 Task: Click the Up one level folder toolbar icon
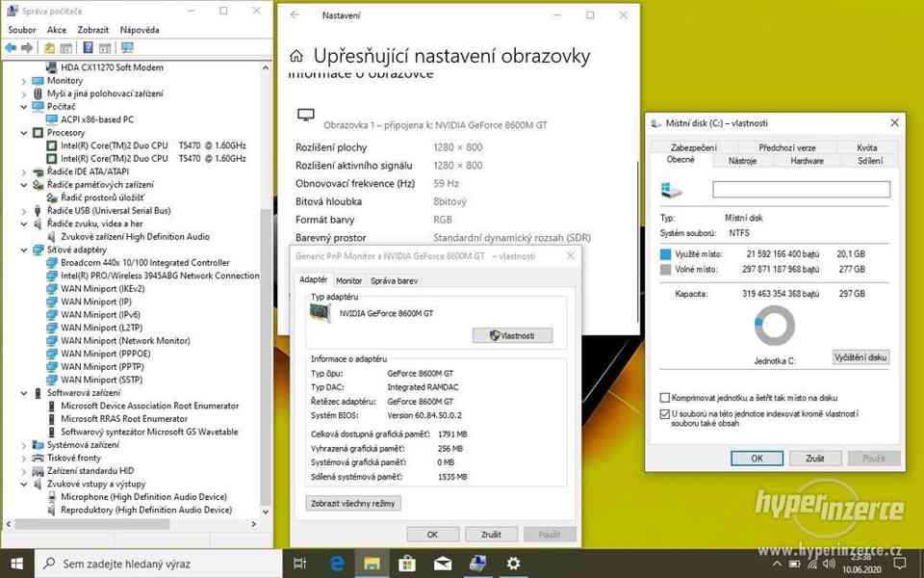[x=49, y=48]
